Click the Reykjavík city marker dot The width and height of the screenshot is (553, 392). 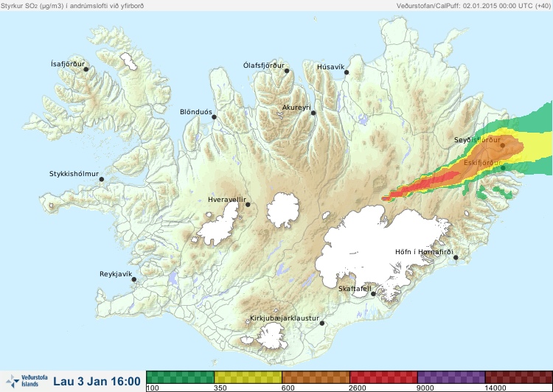point(134,279)
